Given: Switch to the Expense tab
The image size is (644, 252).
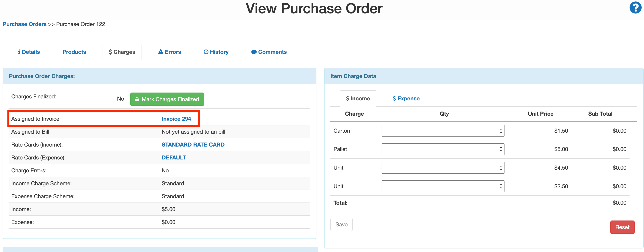Looking at the screenshot, I should [x=405, y=98].
